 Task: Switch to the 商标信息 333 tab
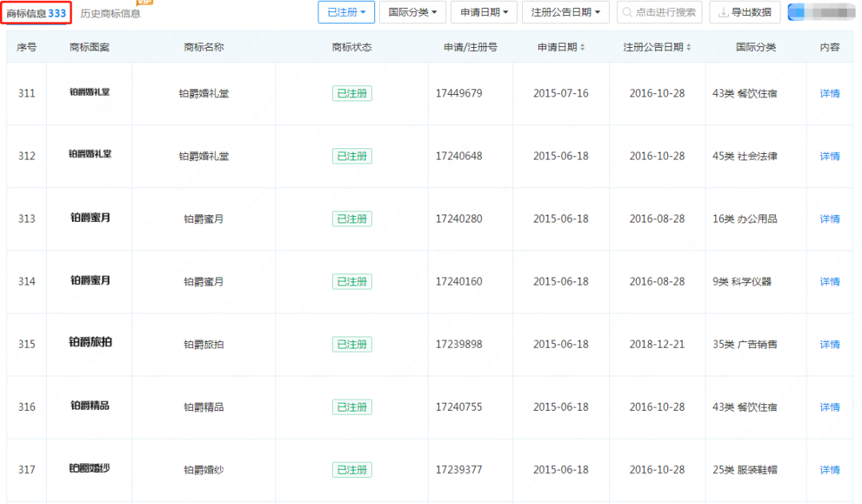pyautogui.click(x=36, y=14)
